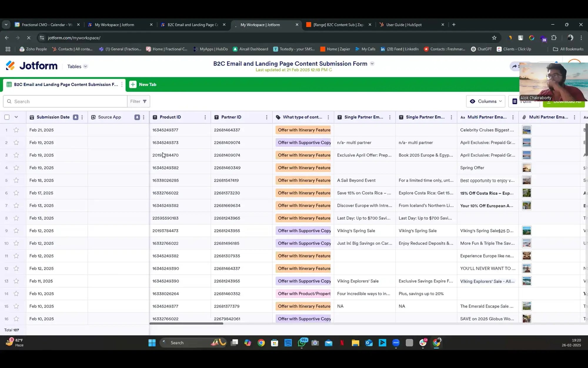Open Source App column options menu
Viewport: 588px width, 368px height.
coord(143,117)
